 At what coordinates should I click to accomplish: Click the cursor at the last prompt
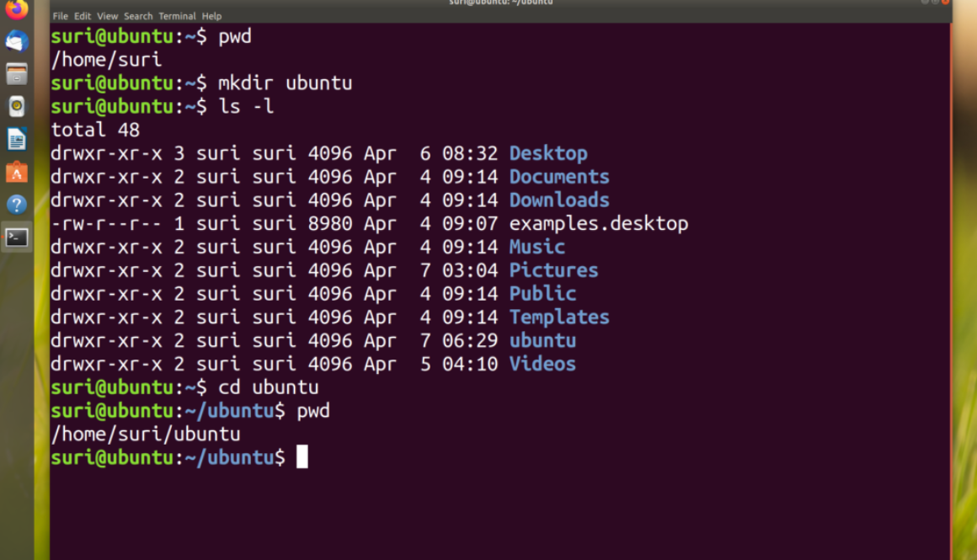click(x=302, y=457)
